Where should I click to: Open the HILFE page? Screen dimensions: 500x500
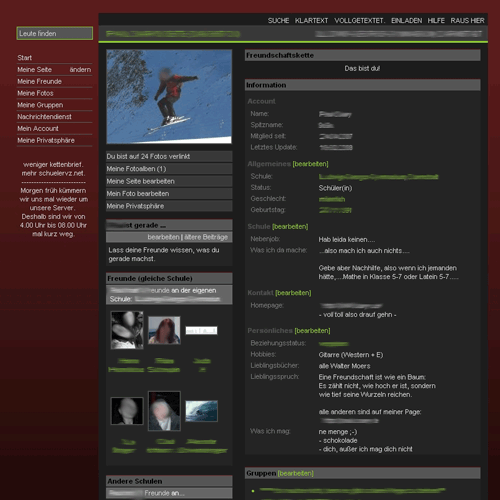436,21
